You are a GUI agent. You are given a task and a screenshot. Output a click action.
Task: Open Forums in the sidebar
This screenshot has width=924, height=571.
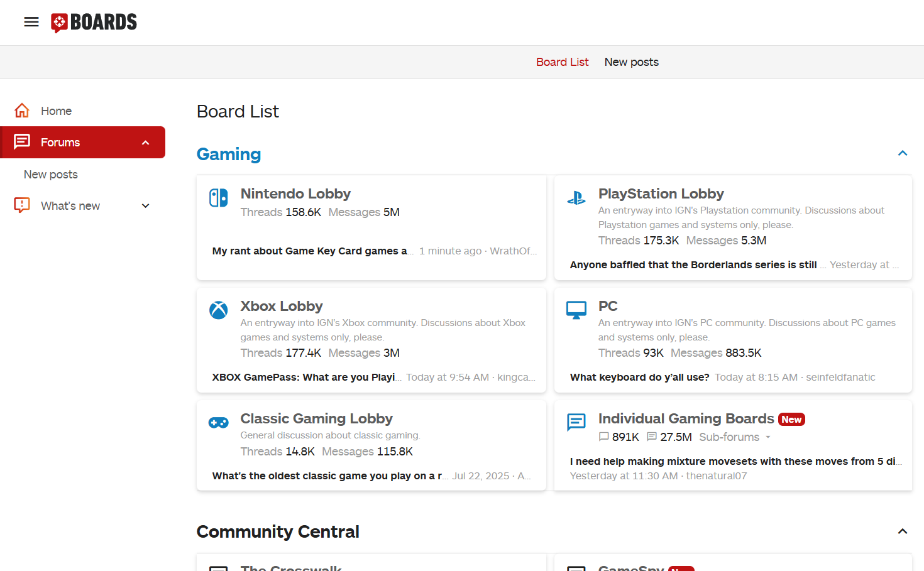[x=60, y=143]
